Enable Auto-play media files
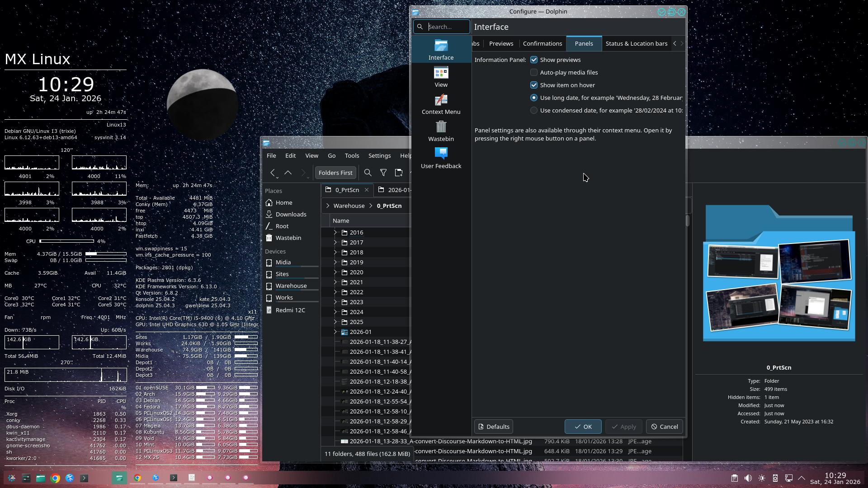The width and height of the screenshot is (868, 488). [x=534, y=72]
